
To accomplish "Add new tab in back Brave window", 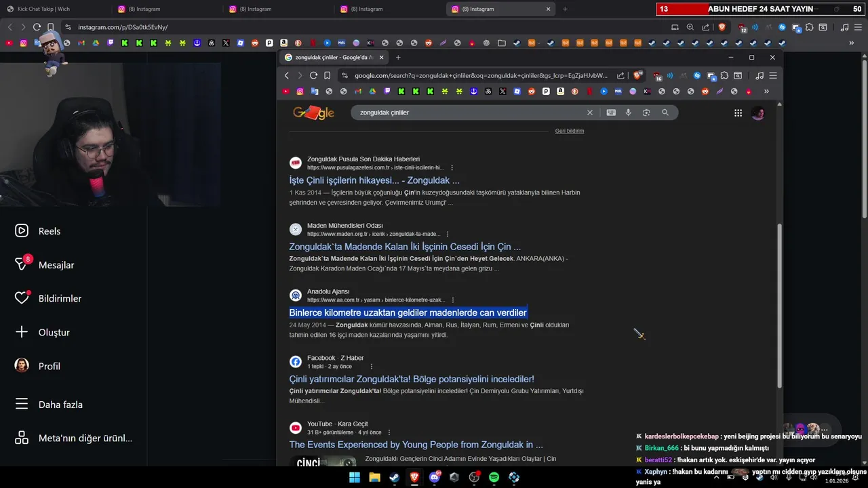I will [565, 9].
